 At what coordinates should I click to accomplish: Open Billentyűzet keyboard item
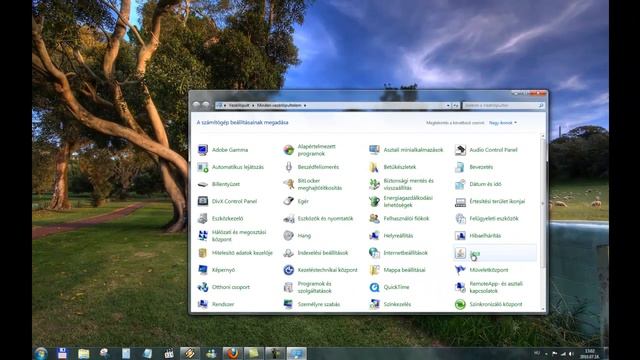tap(219, 184)
